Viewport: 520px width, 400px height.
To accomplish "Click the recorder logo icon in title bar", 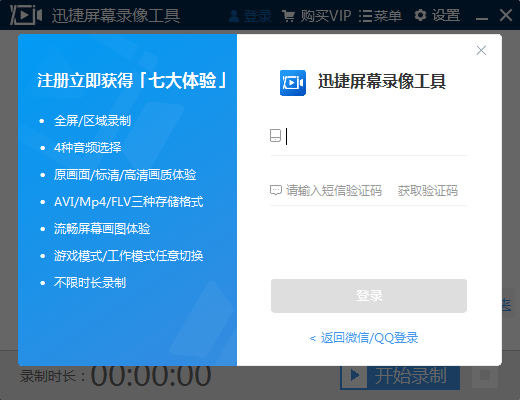I will (26, 15).
